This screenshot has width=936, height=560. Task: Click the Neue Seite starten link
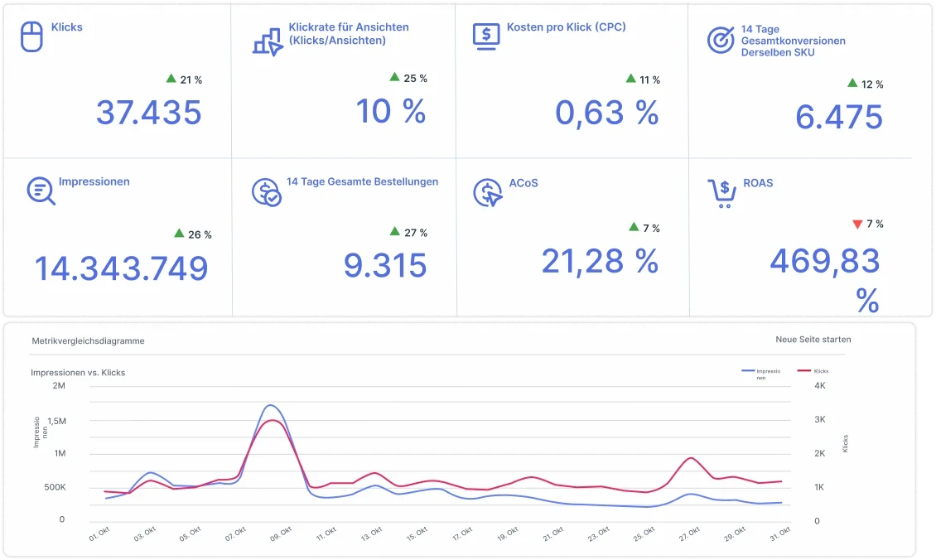point(813,340)
